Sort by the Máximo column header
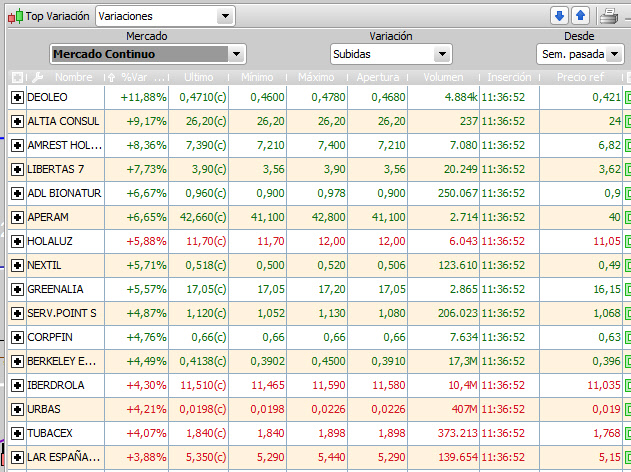This screenshot has height=472, width=631. [x=316, y=77]
